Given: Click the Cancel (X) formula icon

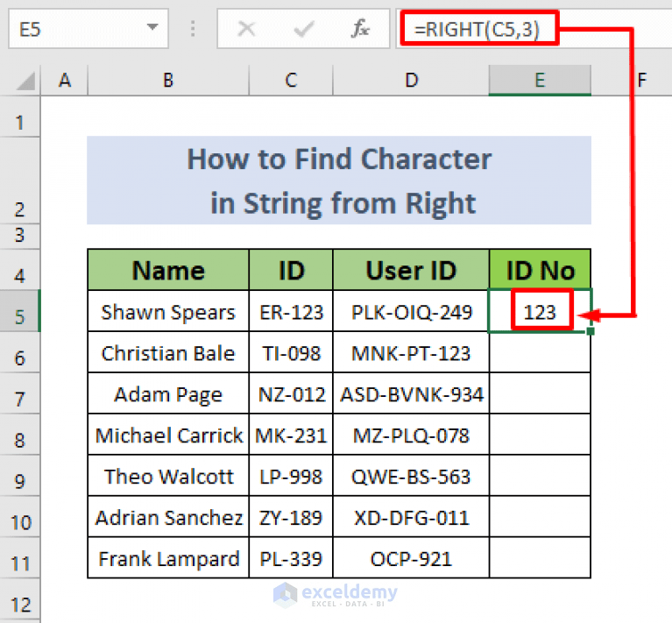Looking at the screenshot, I should coord(246,29).
